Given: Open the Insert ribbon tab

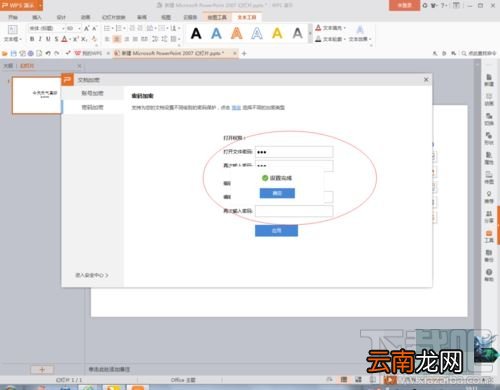Looking at the screenshot, I should click(37, 17).
